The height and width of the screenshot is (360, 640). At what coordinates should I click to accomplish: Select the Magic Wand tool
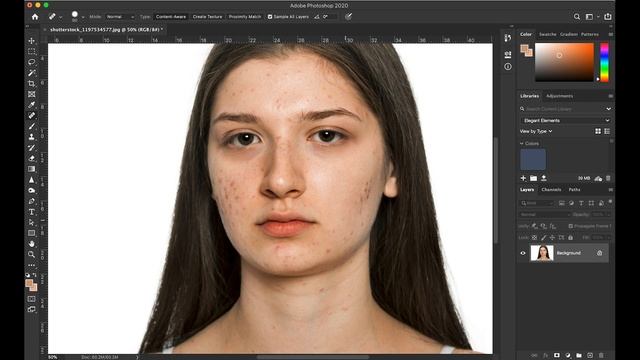[31, 73]
